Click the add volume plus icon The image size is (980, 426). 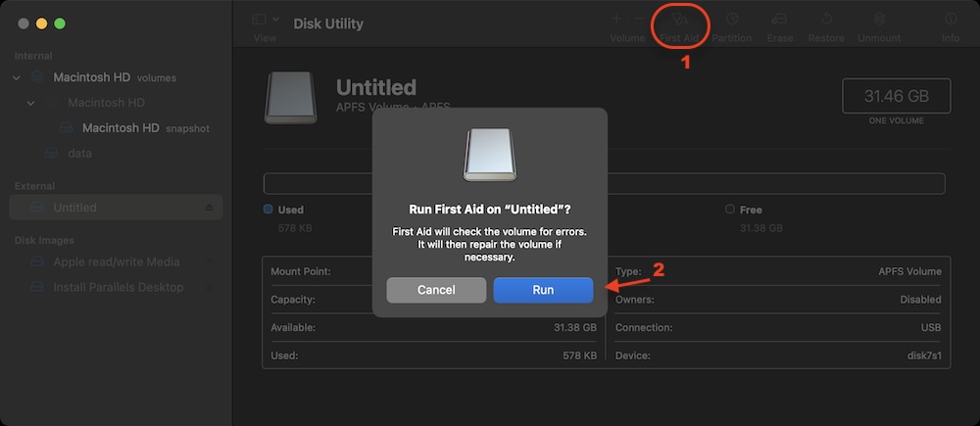(616, 19)
